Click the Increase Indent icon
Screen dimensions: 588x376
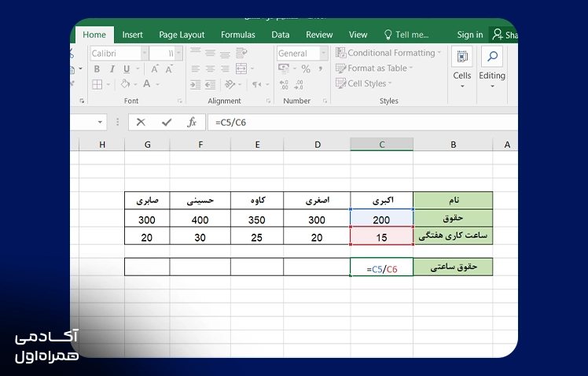pos(210,84)
